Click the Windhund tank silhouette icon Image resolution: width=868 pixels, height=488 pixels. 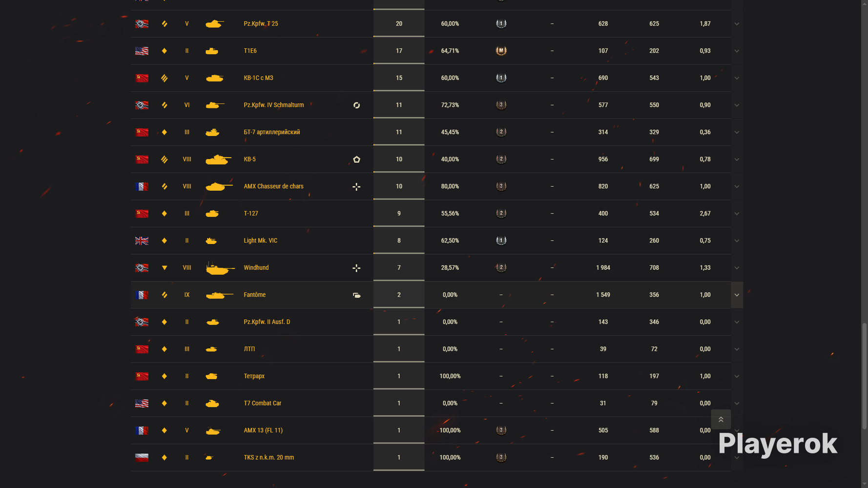point(220,268)
